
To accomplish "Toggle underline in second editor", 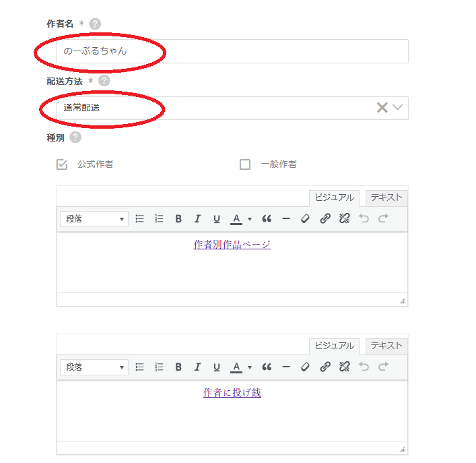I will tap(216, 367).
